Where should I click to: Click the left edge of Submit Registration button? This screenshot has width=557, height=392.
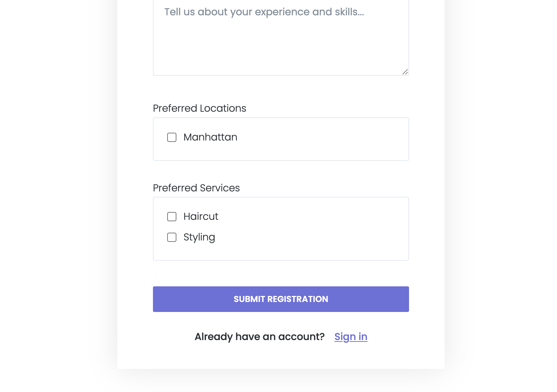pos(159,299)
